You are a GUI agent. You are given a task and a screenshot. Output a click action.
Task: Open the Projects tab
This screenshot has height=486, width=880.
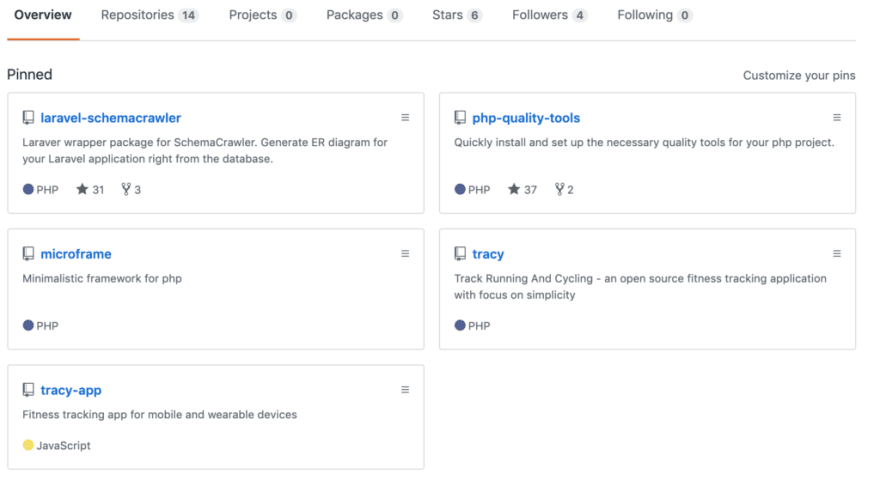coord(262,15)
